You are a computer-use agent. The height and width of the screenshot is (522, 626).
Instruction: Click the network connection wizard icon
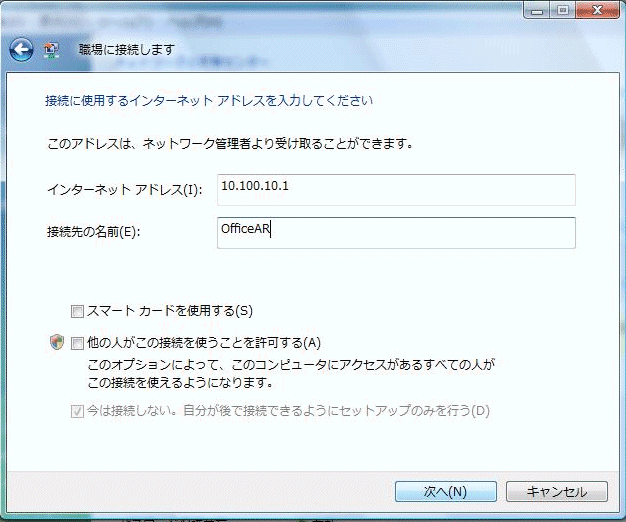(51, 50)
